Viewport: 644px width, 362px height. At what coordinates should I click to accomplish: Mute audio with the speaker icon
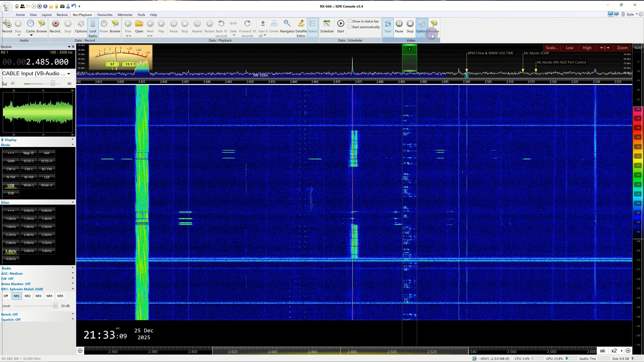[13, 83]
